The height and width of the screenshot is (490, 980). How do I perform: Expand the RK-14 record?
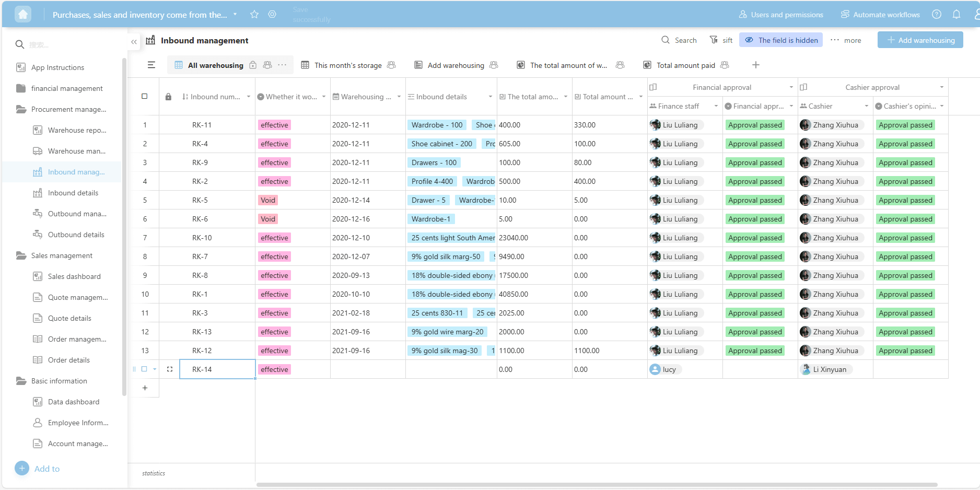coord(170,369)
